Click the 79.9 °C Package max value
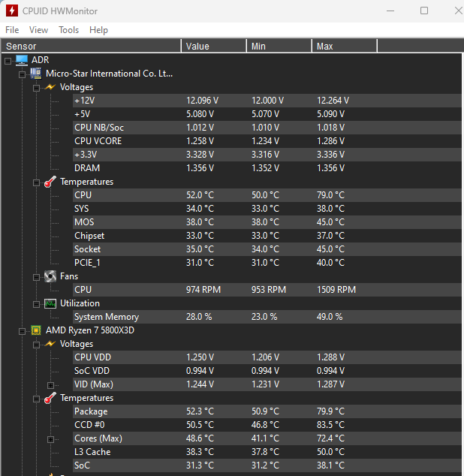464x476 pixels. pos(330,411)
